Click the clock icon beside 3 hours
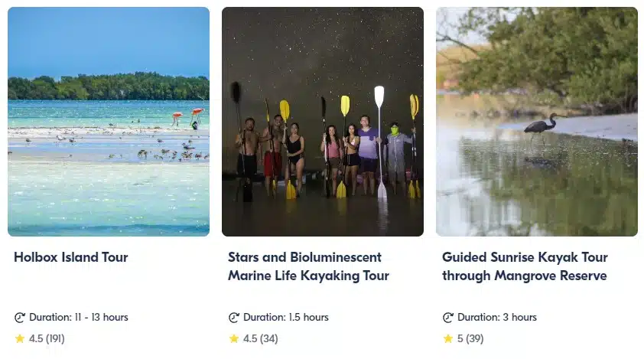Viewport: 644px width, 359px height. click(x=448, y=318)
